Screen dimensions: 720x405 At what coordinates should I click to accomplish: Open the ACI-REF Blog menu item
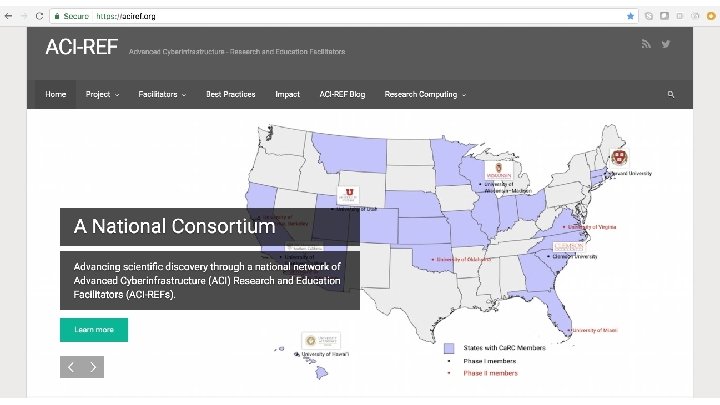[342, 94]
